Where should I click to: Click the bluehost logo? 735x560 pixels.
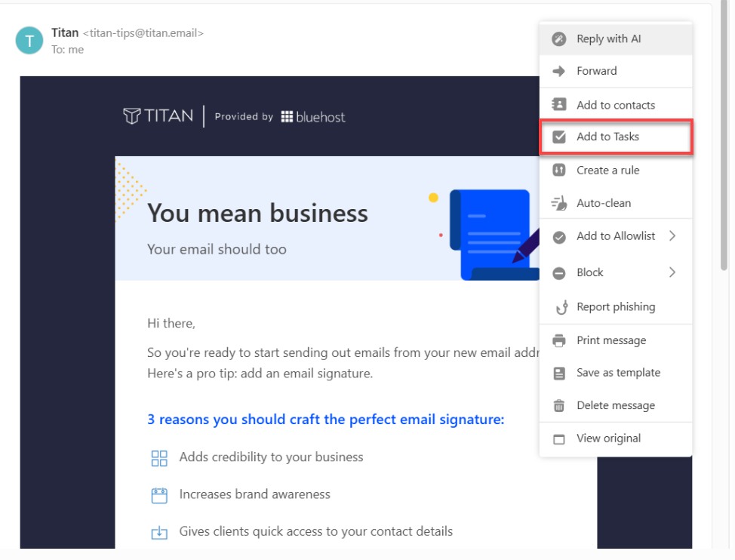tap(313, 117)
